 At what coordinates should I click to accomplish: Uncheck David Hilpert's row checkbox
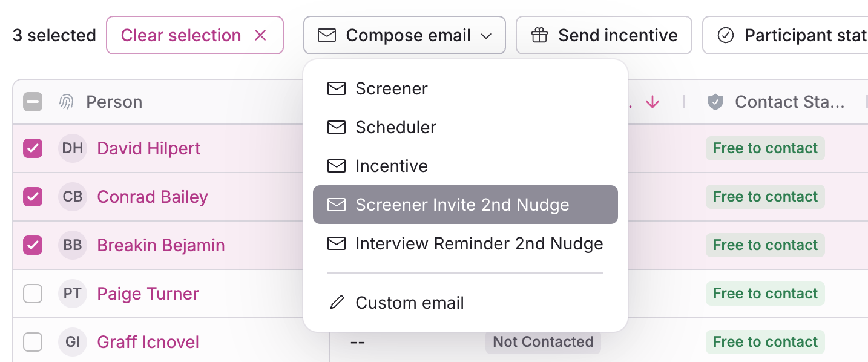(33, 148)
